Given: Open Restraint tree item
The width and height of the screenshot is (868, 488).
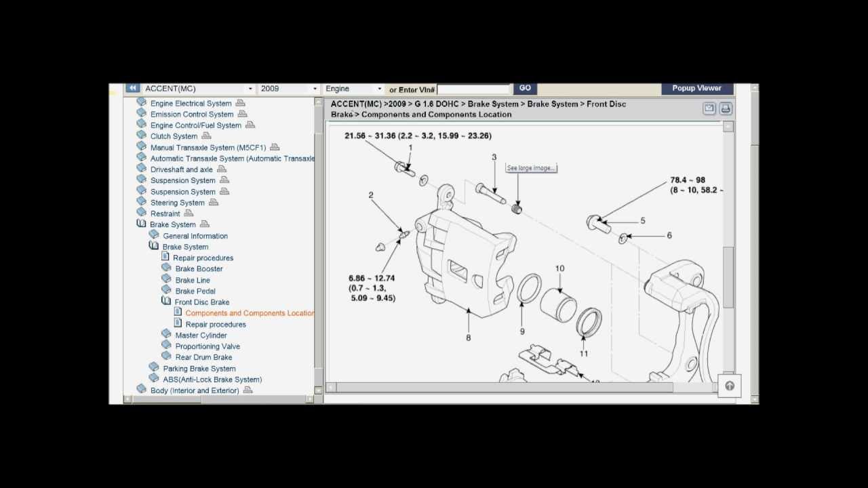Looking at the screenshot, I should tap(165, 213).
